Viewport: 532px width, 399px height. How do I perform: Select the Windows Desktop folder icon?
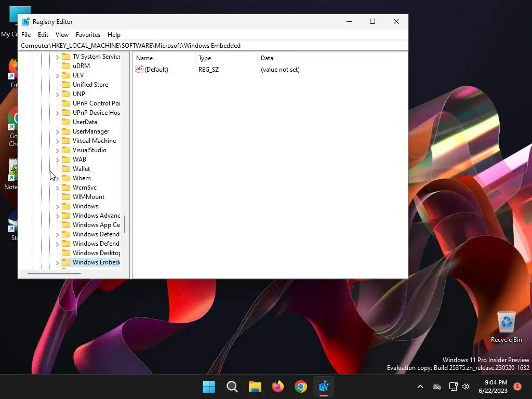tap(66, 253)
